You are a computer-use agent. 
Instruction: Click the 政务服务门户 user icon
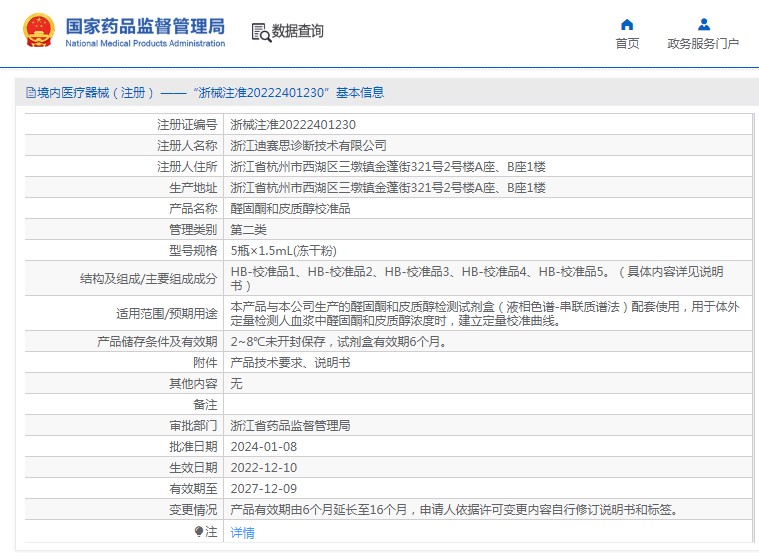704,24
